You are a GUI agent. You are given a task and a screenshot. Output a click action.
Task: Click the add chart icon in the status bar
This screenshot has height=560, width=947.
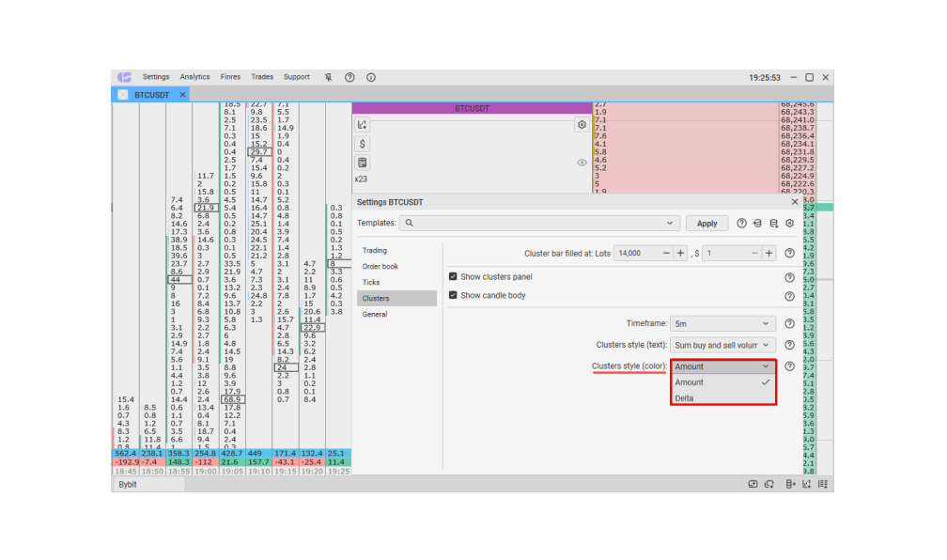tap(806, 484)
